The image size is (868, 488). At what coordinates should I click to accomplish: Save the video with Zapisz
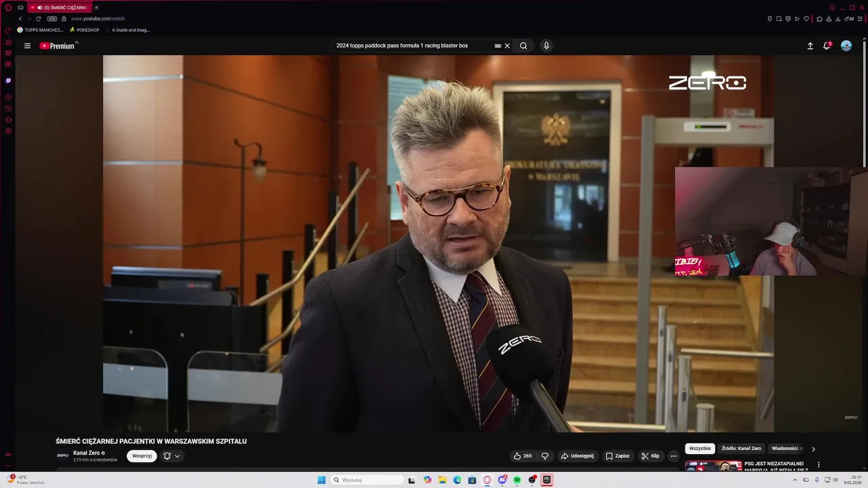click(x=618, y=456)
